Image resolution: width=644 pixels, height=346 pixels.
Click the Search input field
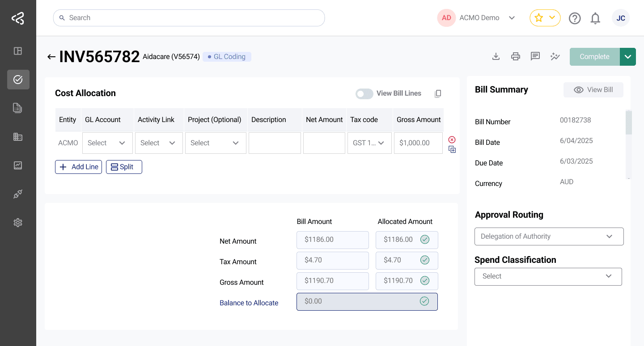tap(189, 18)
